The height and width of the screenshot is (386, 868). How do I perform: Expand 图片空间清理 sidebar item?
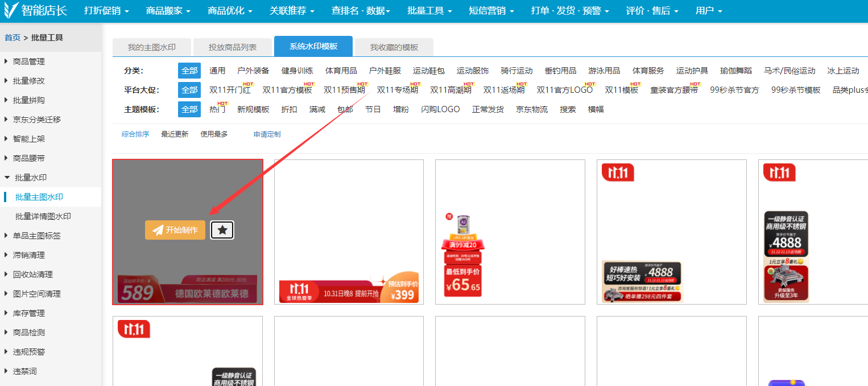click(37, 294)
